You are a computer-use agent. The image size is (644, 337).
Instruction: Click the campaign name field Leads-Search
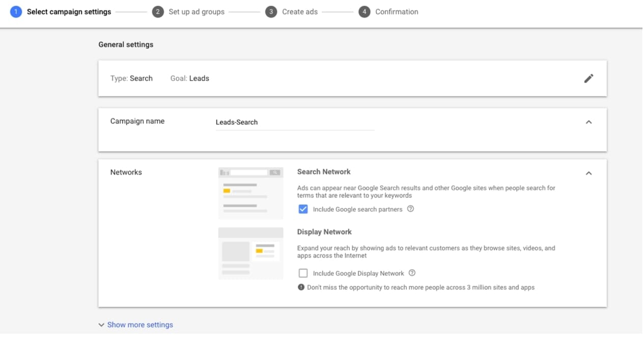coord(295,122)
